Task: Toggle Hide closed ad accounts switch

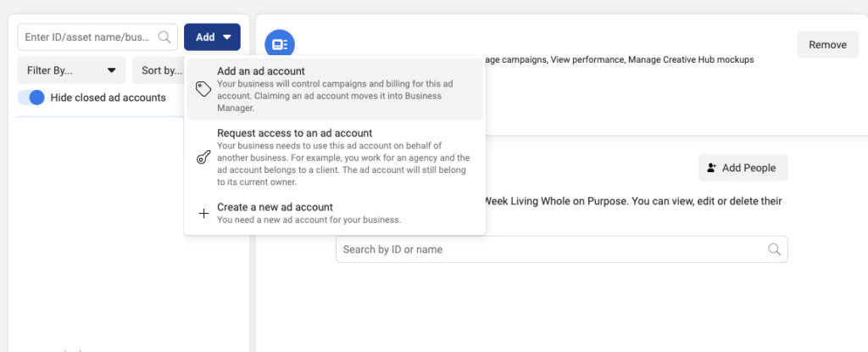Action: click(31, 98)
